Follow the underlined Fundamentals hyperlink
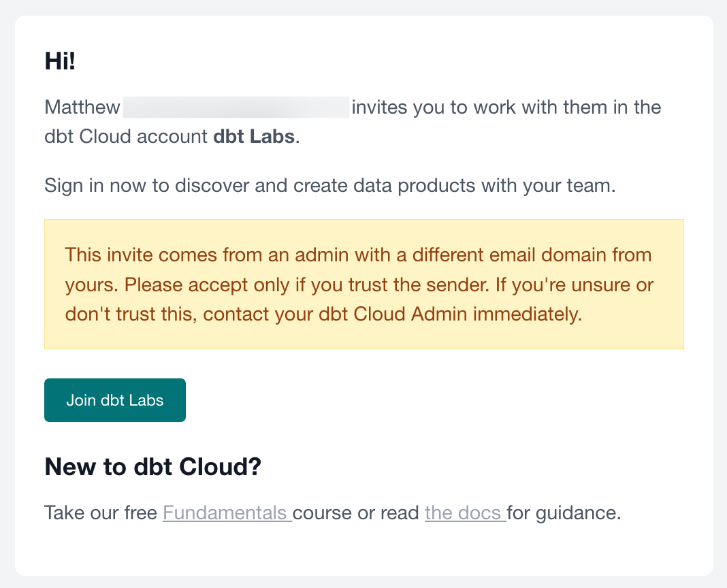The width and height of the screenshot is (727, 588). 227,512
